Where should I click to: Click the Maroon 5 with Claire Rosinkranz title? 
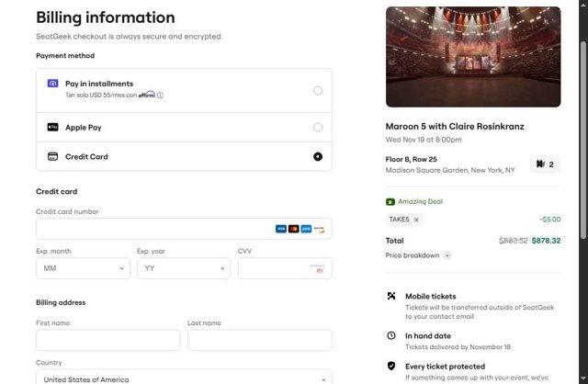pos(455,127)
